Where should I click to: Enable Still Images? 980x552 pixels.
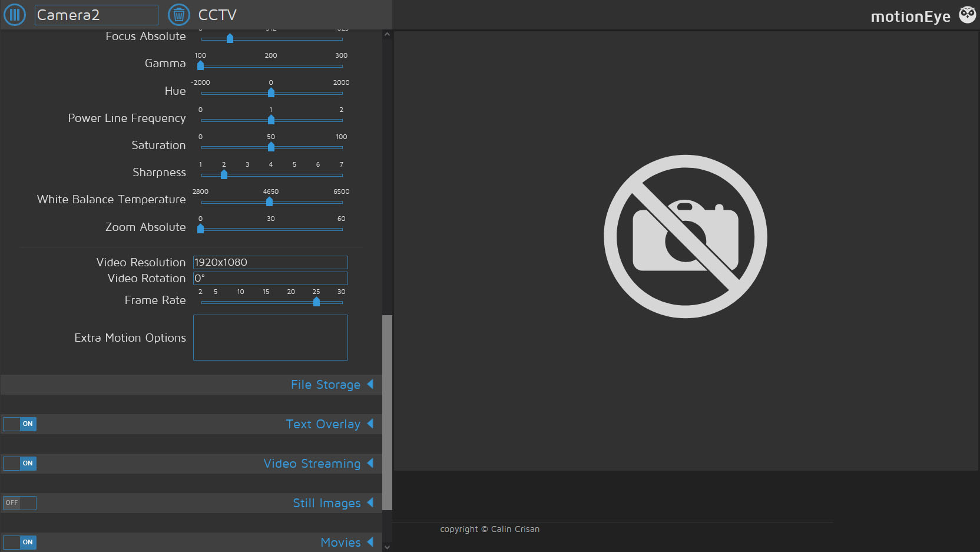pyautogui.click(x=19, y=503)
